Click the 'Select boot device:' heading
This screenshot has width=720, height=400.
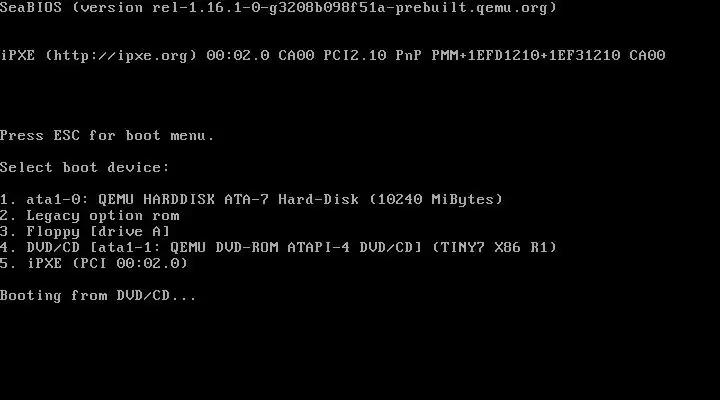(84, 168)
